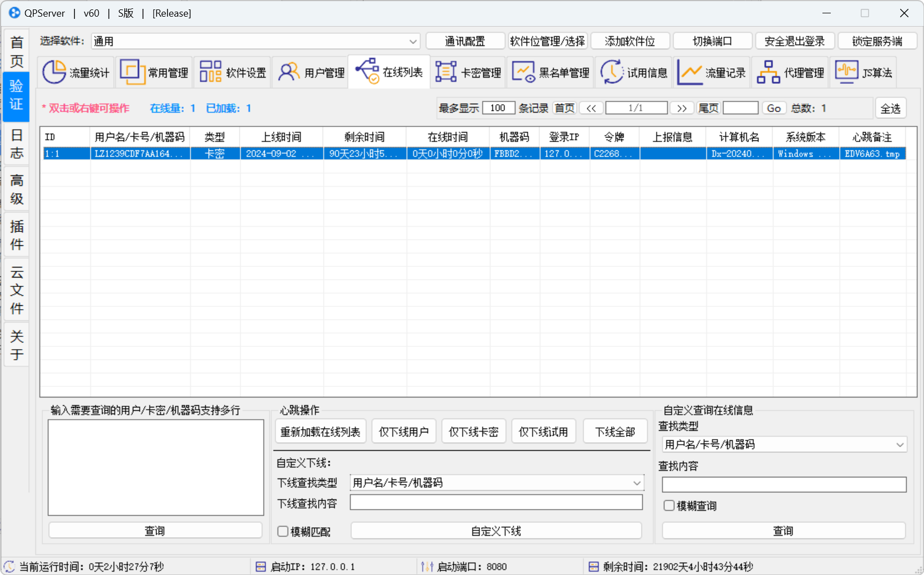This screenshot has height=575, width=924.
Task: Click inside the 下线查找内容 input field
Action: tap(496, 502)
